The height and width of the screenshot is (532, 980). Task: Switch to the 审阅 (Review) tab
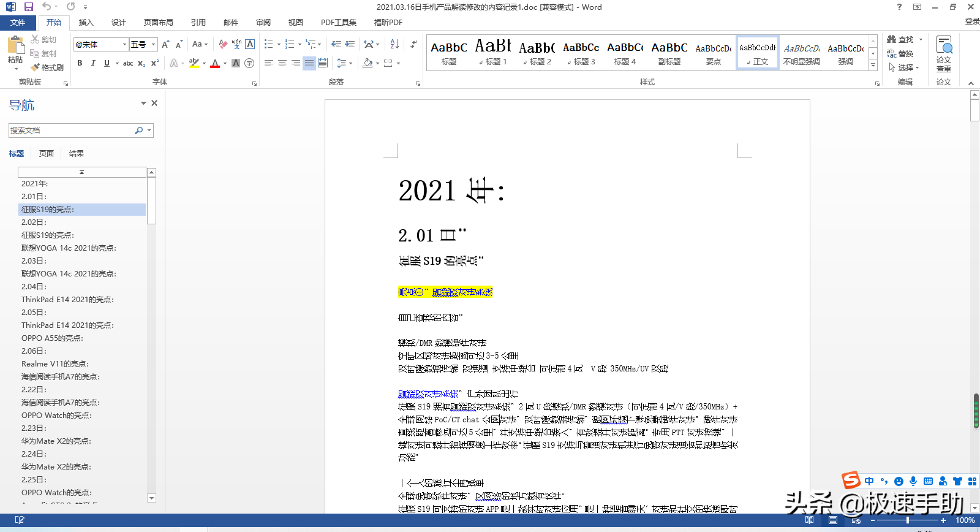(263, 23)
